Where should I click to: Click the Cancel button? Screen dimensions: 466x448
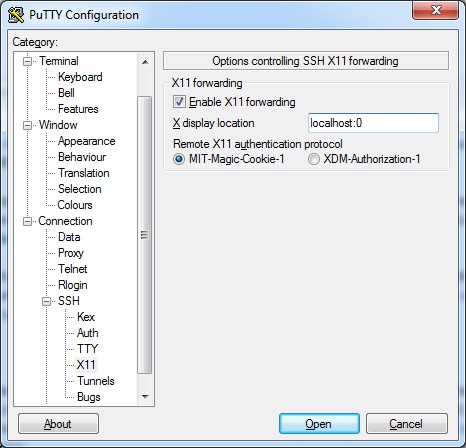(x=406, y=424)
